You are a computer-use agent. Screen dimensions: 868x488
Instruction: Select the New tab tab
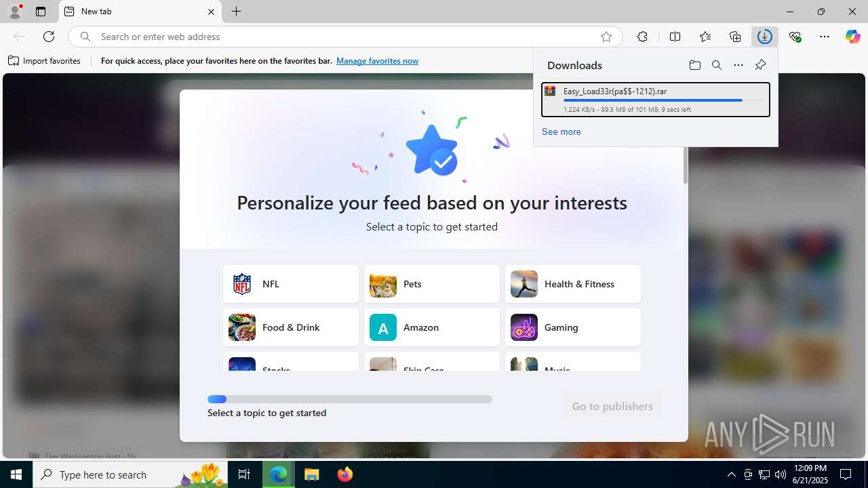coord(140,12)
